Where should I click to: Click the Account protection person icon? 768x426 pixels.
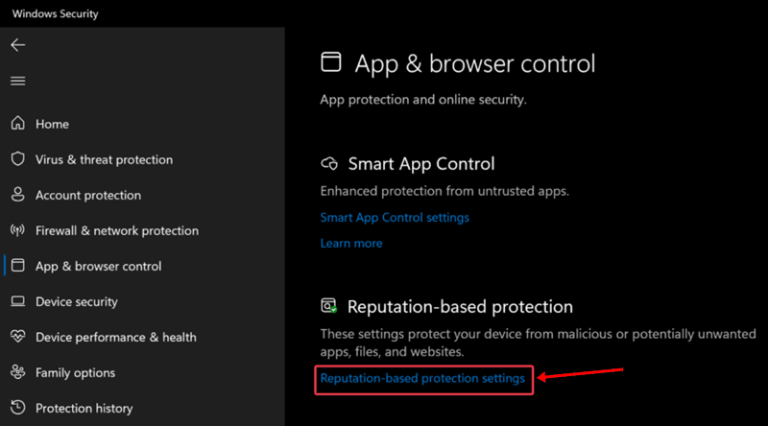[18, 194]
